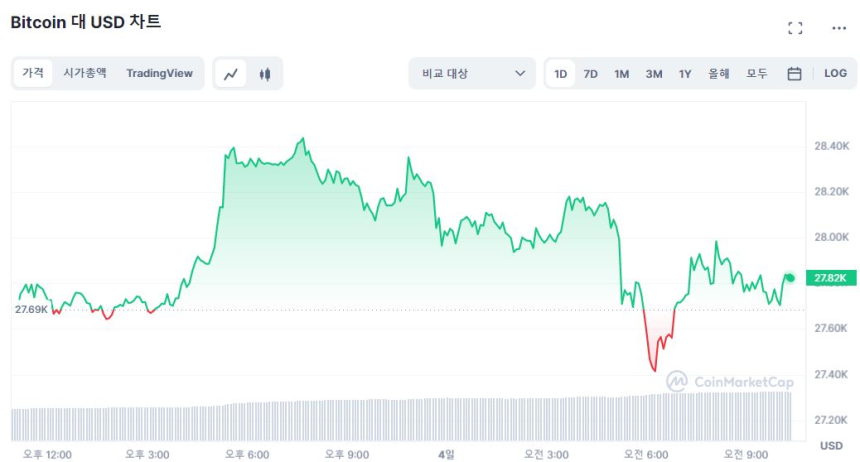Open the three-dot more options menu
860x462 pixels.
coord(839,28)
